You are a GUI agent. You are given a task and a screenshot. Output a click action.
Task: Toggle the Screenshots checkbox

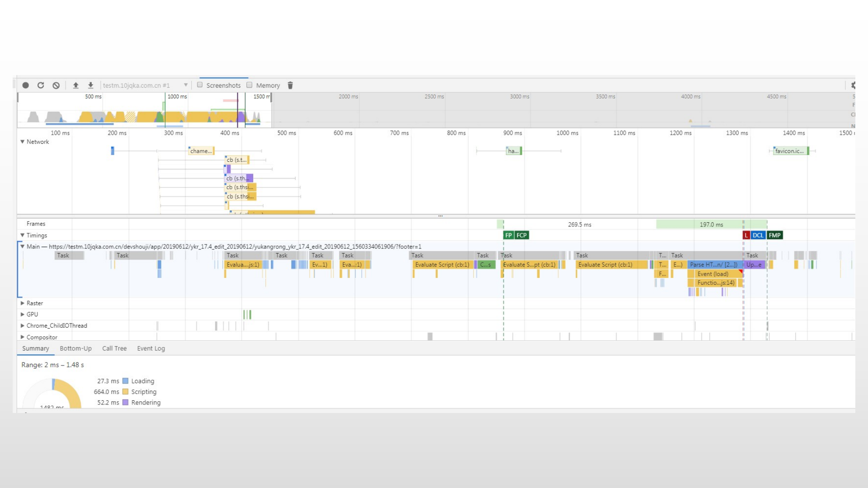point(201,85)
